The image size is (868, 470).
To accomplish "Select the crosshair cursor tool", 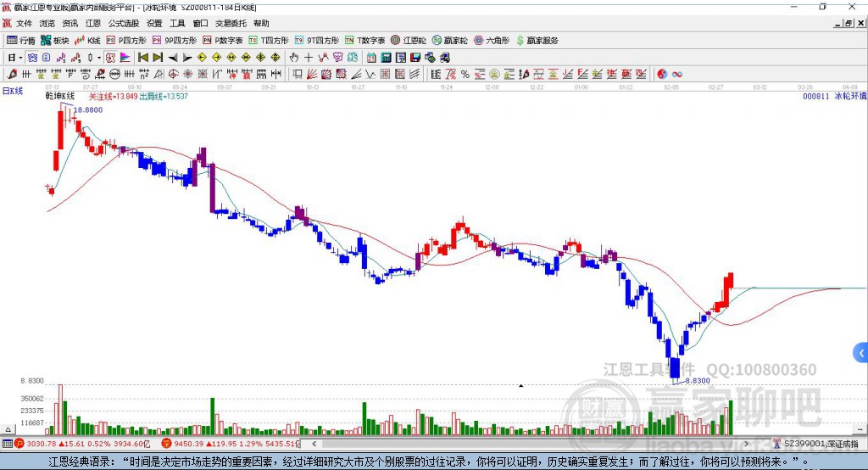I will coord(309,57).
